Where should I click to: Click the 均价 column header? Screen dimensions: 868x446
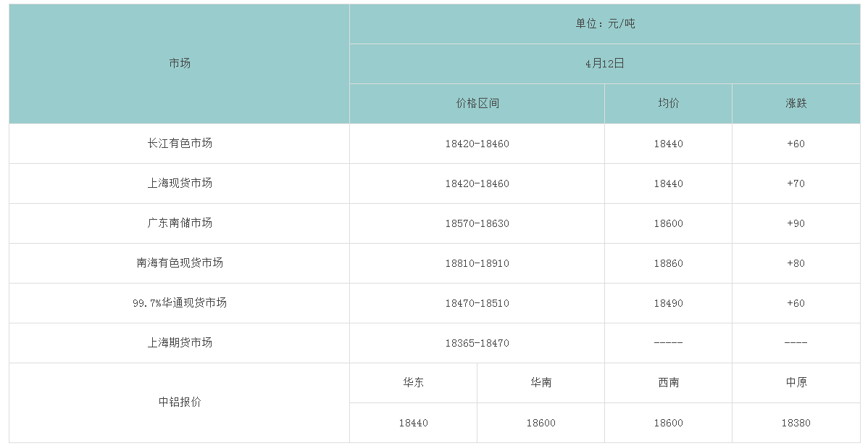point(668,104)
